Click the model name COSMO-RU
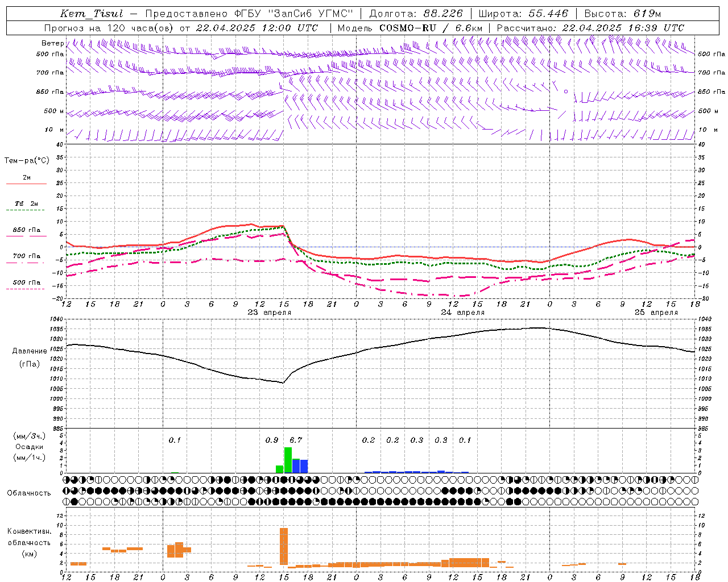This screenshot has width=728, height=582. coord(408,28)
